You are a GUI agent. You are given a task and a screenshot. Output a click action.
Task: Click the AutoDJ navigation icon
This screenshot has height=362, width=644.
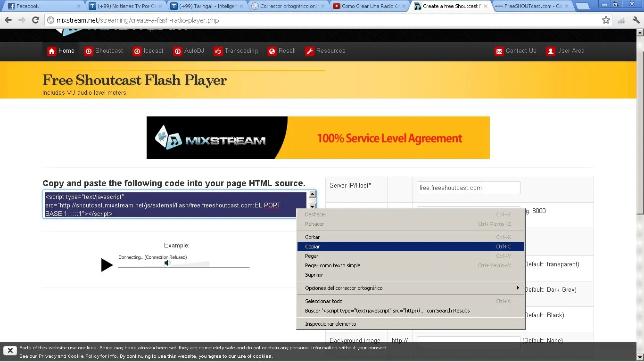click(x=178, y=51)
